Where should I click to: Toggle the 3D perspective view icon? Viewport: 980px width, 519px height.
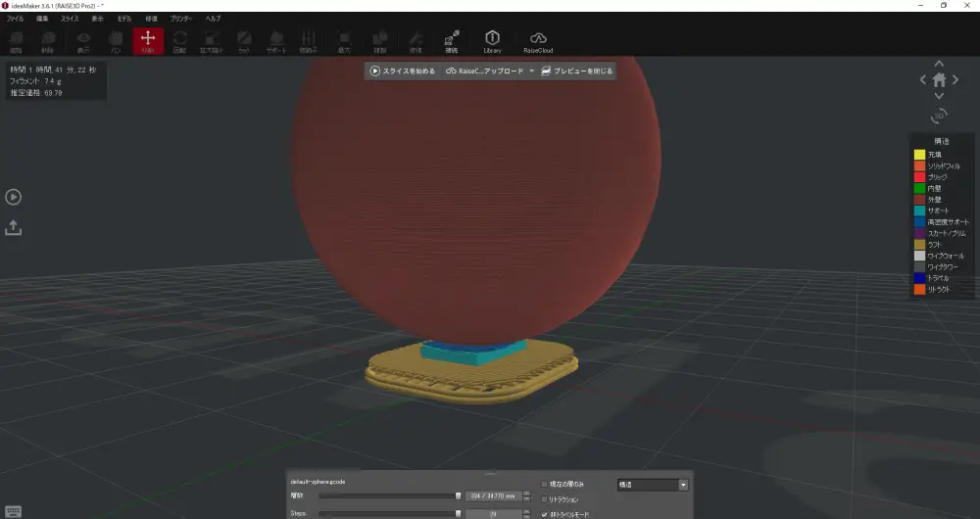click(939, 116)
